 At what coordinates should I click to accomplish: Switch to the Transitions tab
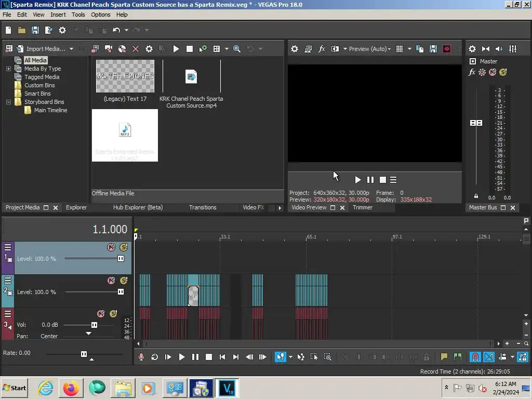(x=203, y=207)
